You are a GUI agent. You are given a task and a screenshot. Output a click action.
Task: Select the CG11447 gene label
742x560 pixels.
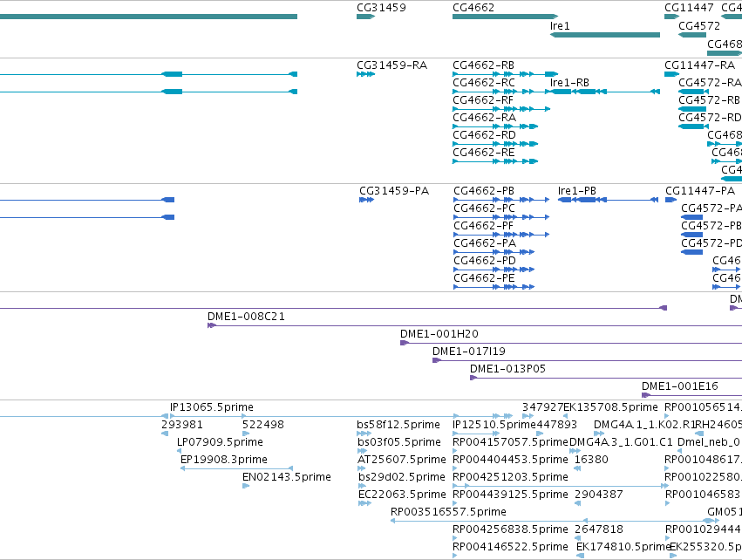[689, 8]
